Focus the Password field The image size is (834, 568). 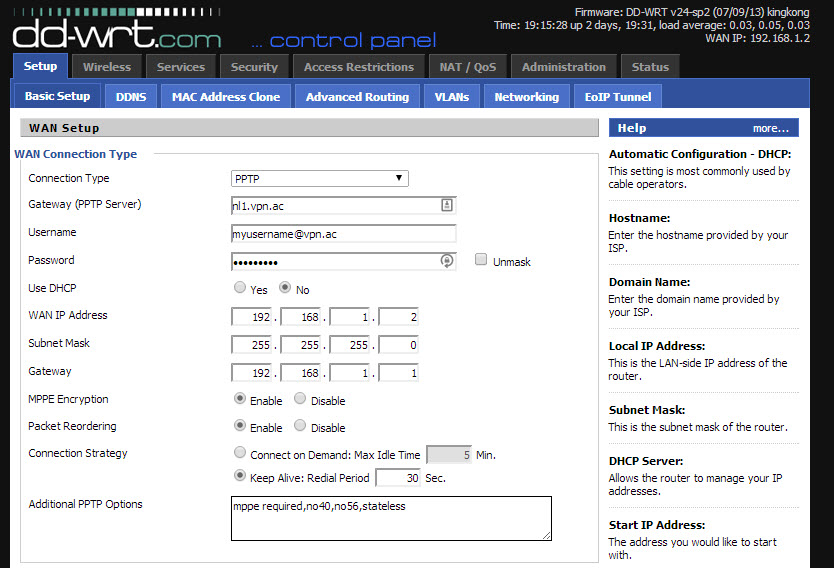344,261
